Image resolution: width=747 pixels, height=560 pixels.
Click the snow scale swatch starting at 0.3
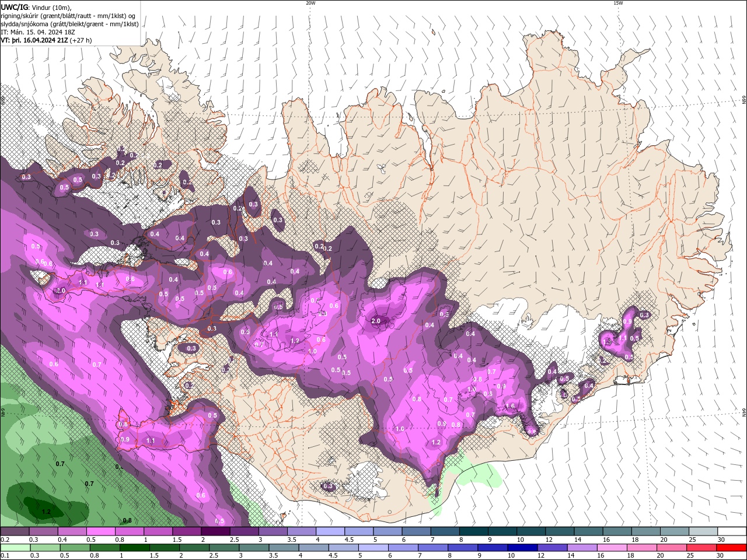(x=43, y=531)
